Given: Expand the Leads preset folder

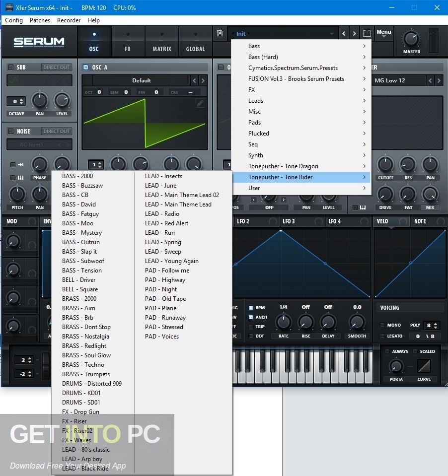Looking at the screenshot, I should click(301, 100).
